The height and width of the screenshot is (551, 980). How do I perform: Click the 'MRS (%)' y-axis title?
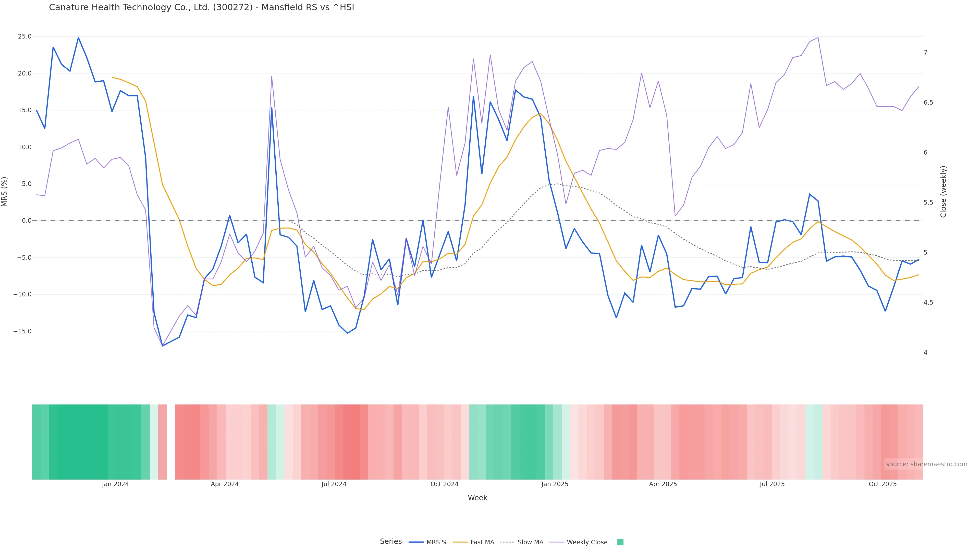tap(5, 192)
